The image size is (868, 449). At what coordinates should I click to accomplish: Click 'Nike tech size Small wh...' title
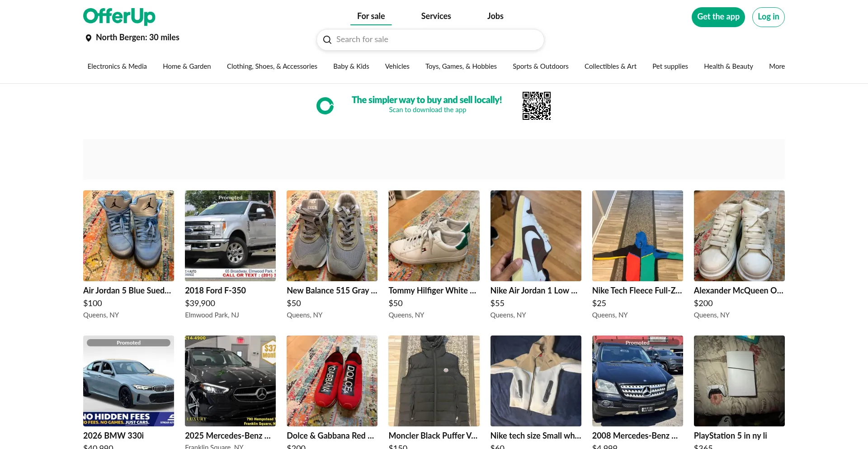pyautogui.click(x=536, y=436)
